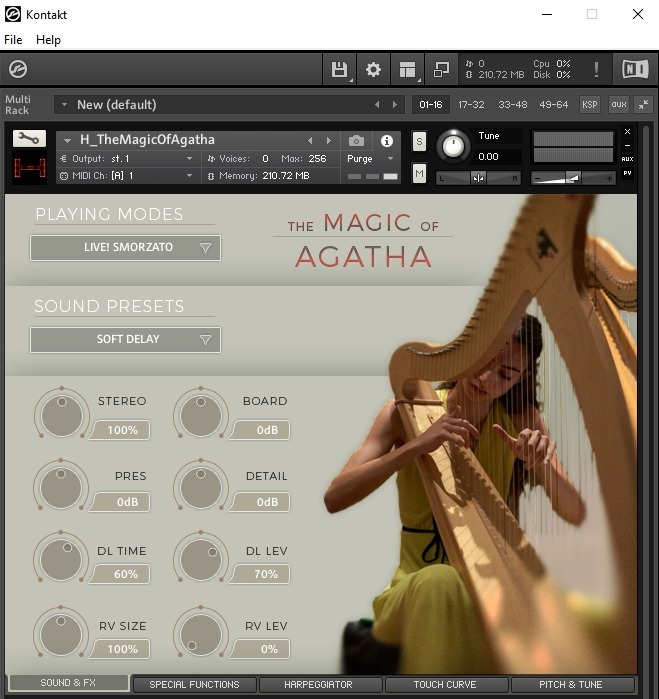Open the multi rack name dropdown arrow
This screenshot has width=659, height=699.
(x=64, y=105)
